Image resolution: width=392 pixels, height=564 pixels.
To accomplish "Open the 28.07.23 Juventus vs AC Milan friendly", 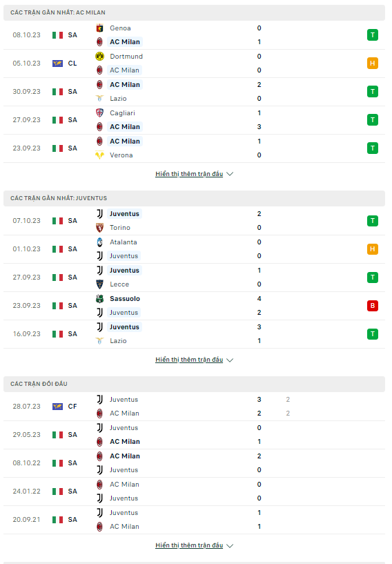I will point(194,407).
